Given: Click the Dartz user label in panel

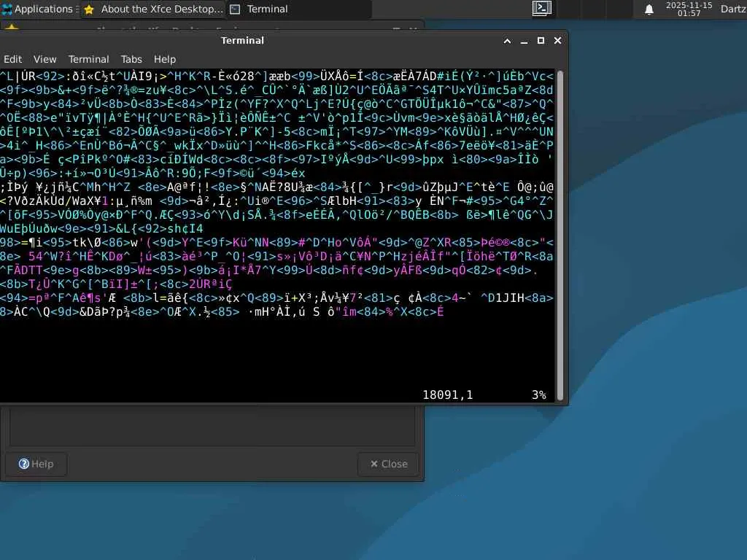Looking at the screenshot, I should [733, 9].
